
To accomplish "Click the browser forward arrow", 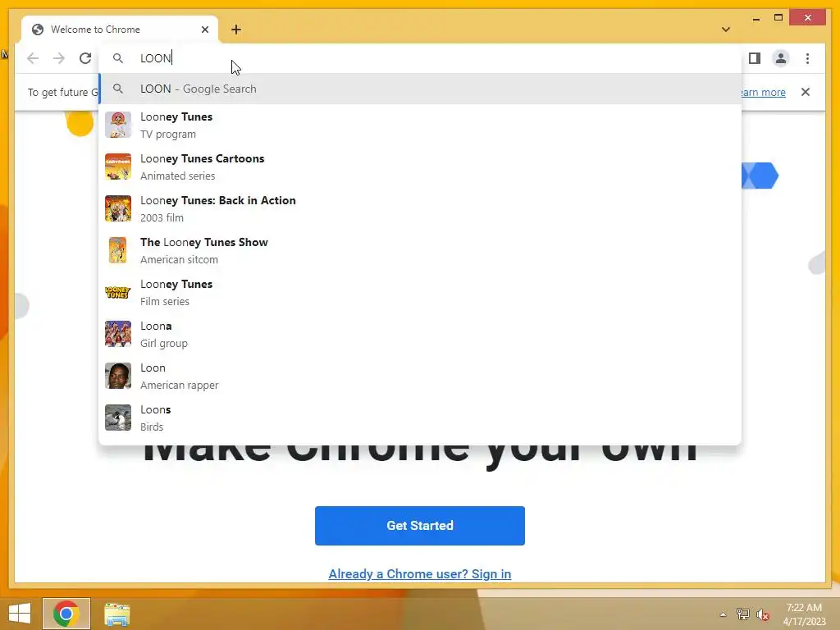I will pos(59,58).
